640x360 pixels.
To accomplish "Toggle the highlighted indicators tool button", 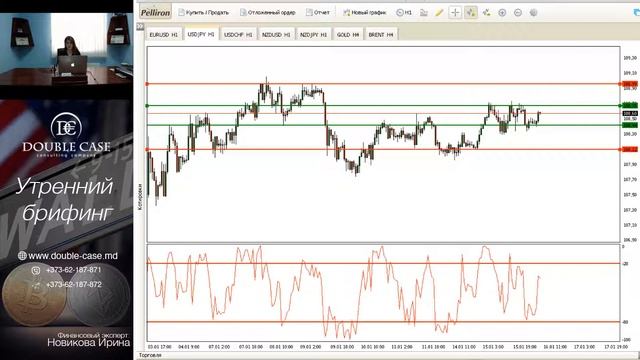I will click(x=471, y=13).
